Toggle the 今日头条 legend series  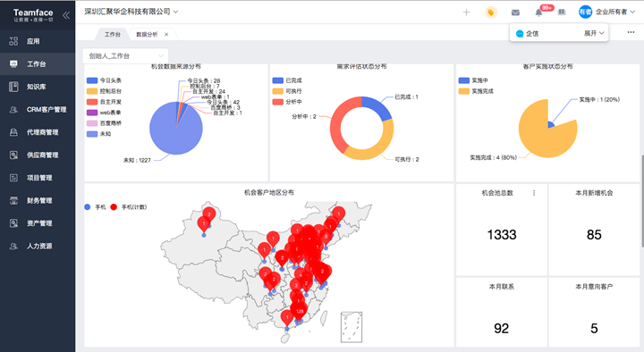pos(104,80)
